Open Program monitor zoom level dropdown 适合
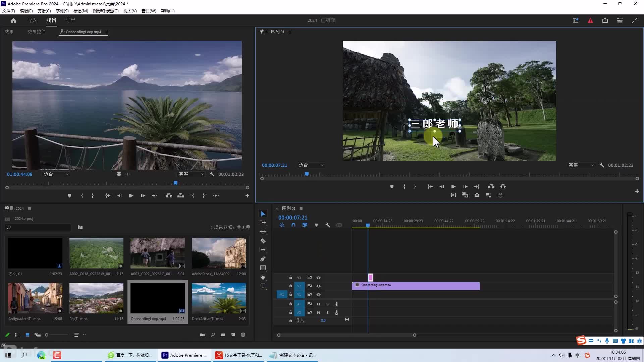The image size is (644, 362). [x=311, y=165]
